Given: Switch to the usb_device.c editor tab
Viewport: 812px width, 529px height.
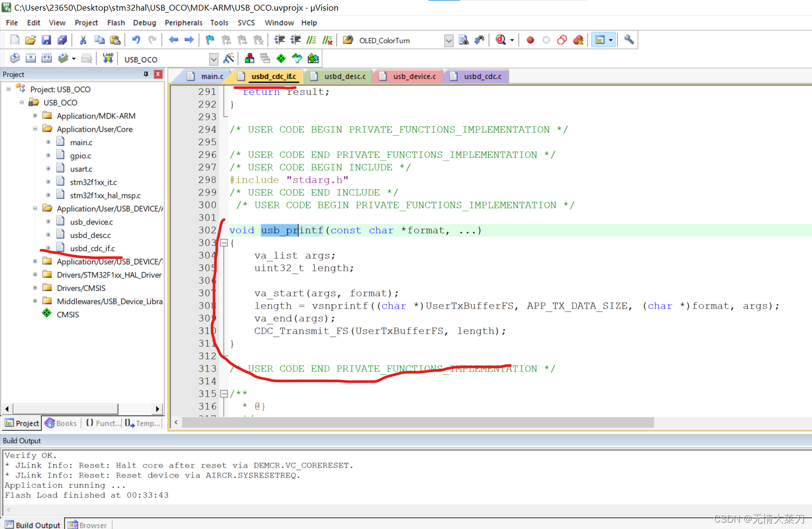Looking at the screenshot, I should 408,76.
